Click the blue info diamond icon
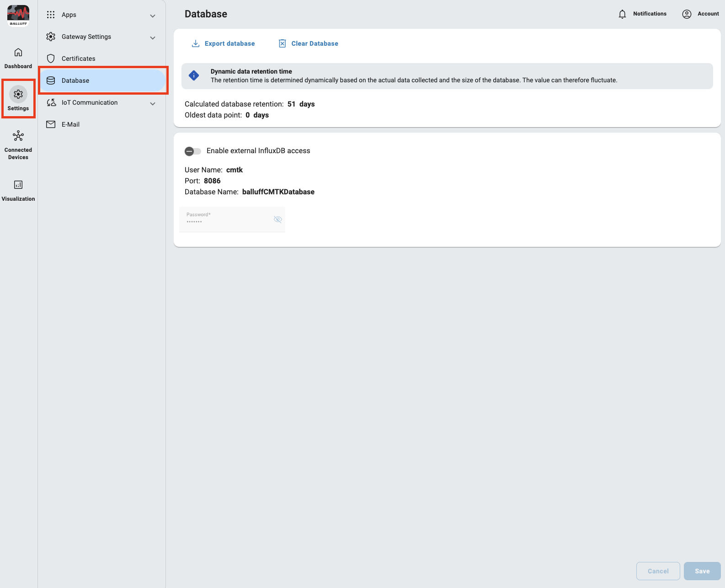This screenshot has height=588, width=725. click(194, 76)
